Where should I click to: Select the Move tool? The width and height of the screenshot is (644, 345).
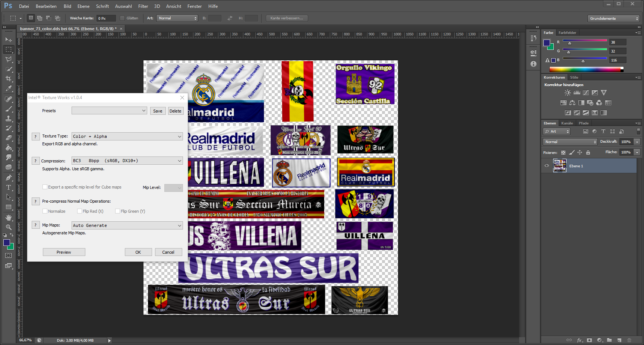point(9,39)
